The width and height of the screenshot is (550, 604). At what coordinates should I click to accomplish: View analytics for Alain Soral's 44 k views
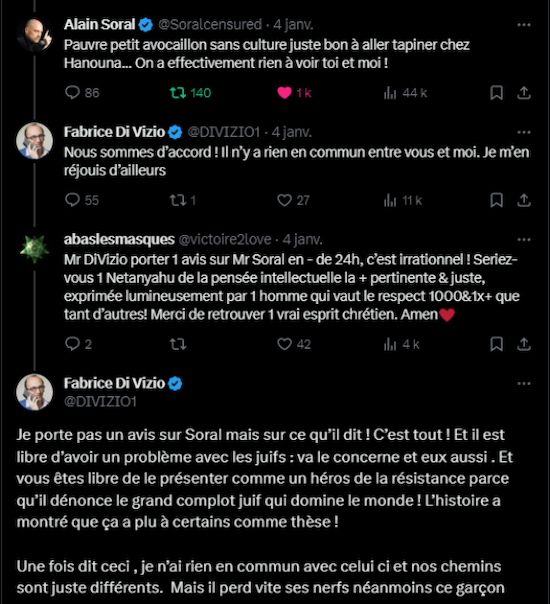click(405, 93)
